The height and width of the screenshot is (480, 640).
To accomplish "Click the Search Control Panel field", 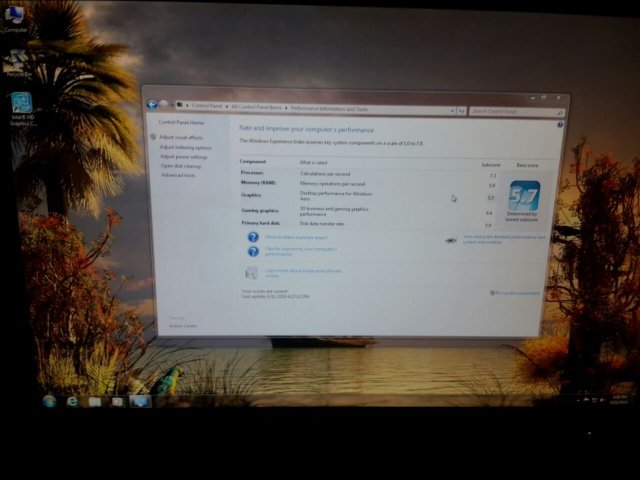I will pyautogui.click(x=512, y=111).
